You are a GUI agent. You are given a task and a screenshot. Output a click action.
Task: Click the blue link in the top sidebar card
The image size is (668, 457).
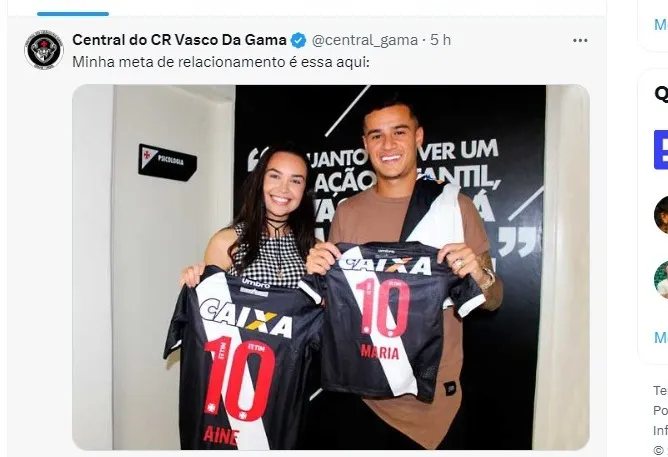pos(661,25)
